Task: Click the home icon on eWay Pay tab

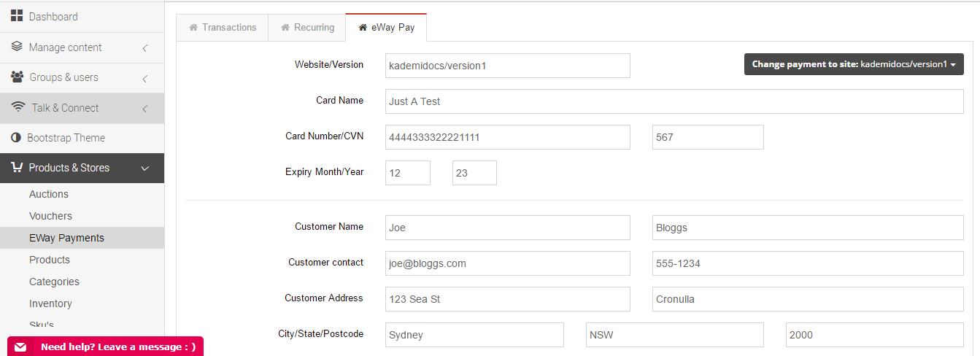Action: [363, 28]
